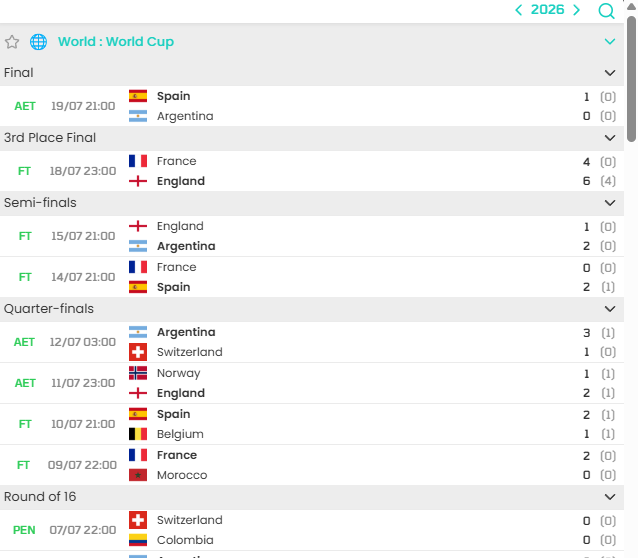
Task: Click the vertical scrollbar thumb
Action: point(631,79)
